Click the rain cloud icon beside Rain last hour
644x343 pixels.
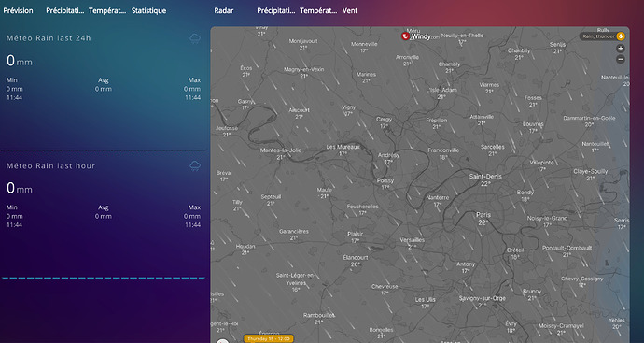195,166
